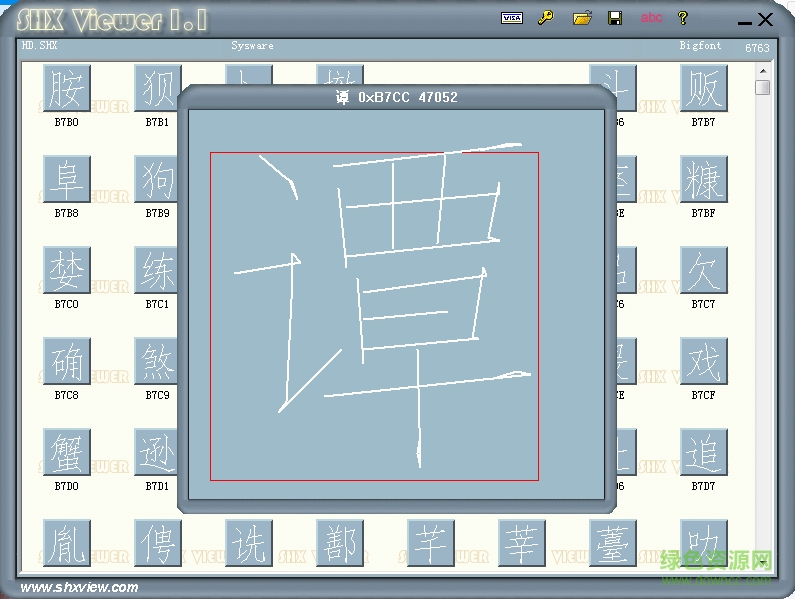Image resolution: width=795 pixels, height=599 pixels.
Task: Save using the floppy disk icon
Action: point(615,18)
